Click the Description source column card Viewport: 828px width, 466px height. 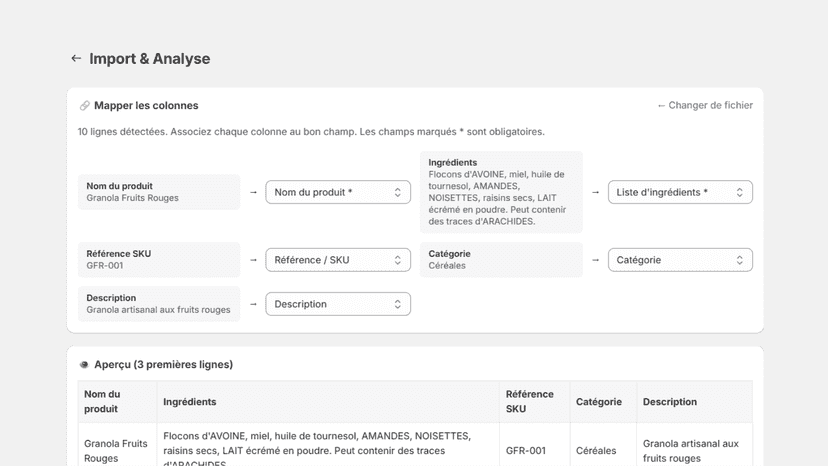pos(159,304)
